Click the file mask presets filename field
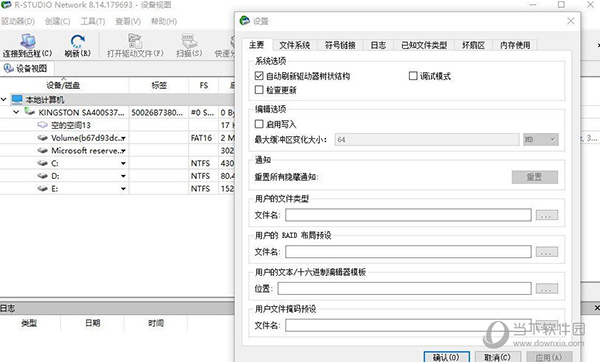The height and width of the screenshot is (362, 600). tap(408, 325)
